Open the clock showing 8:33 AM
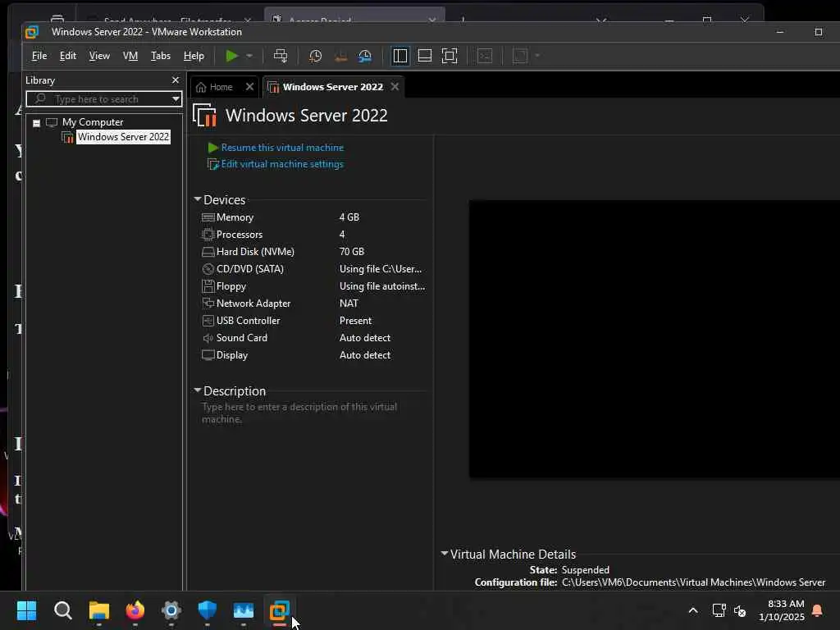The height and width of the screenshot is (630, 840). pos(781,610)
